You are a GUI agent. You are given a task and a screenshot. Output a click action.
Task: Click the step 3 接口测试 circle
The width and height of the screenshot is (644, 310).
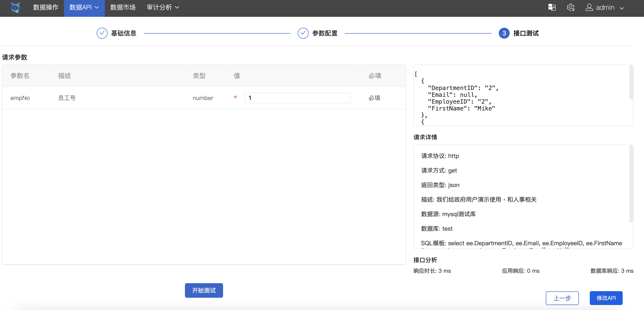click(x=504, y=33)
